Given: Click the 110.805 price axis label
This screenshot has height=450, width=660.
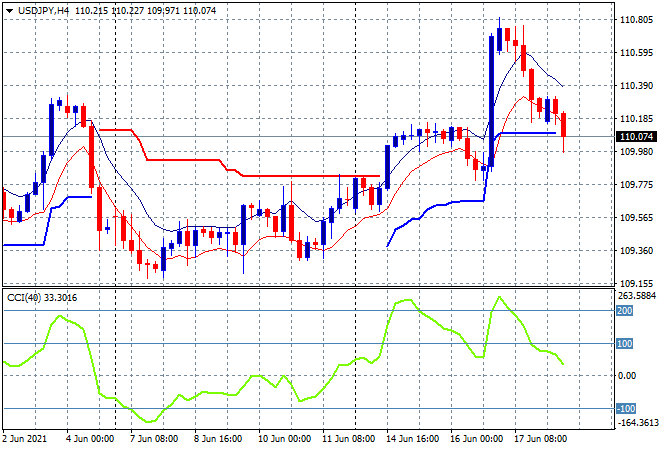Looking at the screenshot, I should (x=636, y=20).
